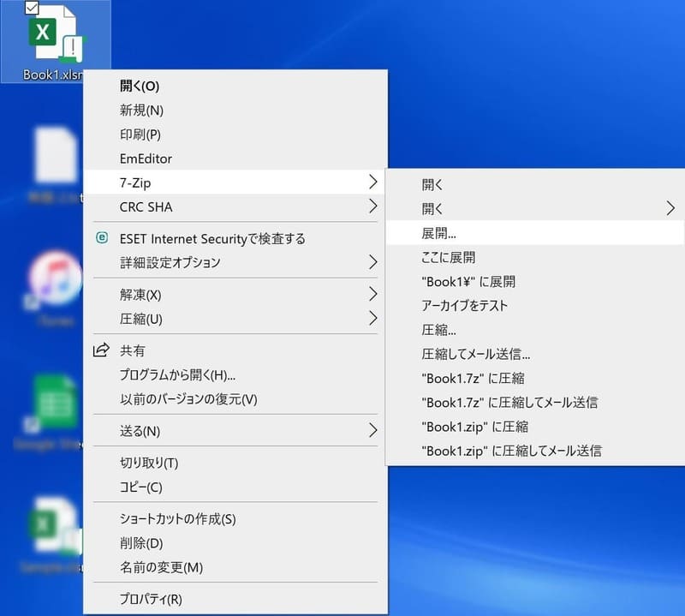Scan with ESET Internet Securityで検査する
Viewport: 685px width, 616px height.
click(235, 238)
